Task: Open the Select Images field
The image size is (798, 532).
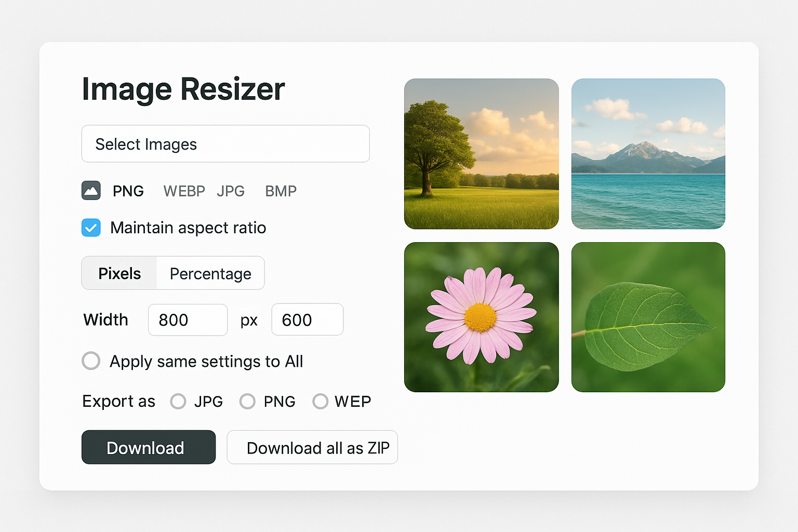Action: pyautogui.click(x=225, y=144)
